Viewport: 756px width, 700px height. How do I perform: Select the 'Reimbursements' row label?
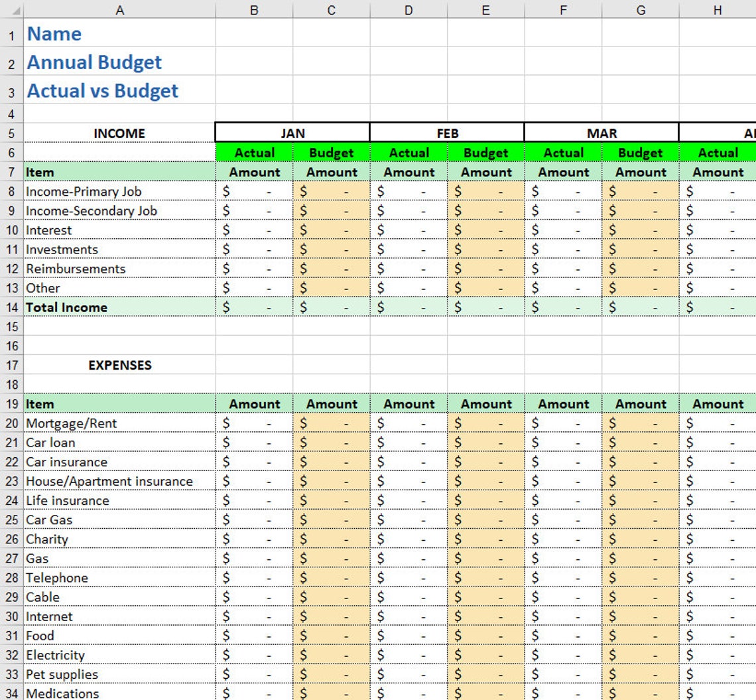(119, 268)
